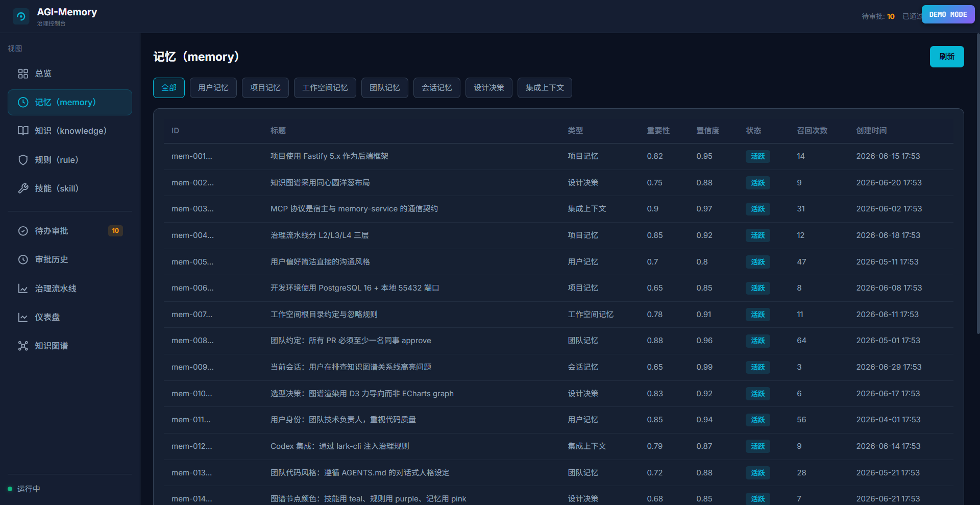The width and height of the screenshot is (980, 505).
Task: Click the 活跃 status badge for mem-008
Action: (x=758, y=341)
